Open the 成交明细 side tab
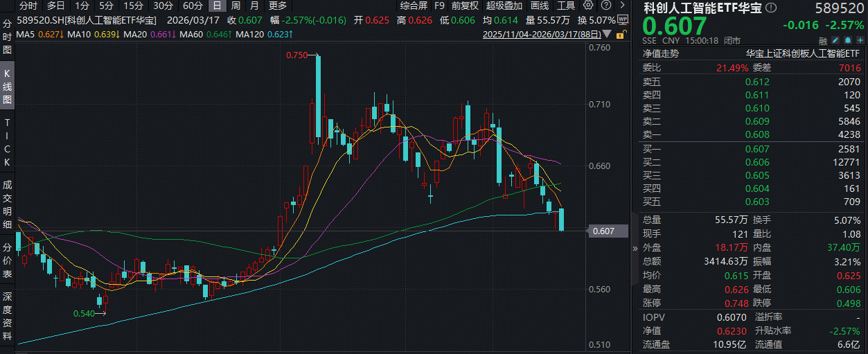 (x=8, y=204)
